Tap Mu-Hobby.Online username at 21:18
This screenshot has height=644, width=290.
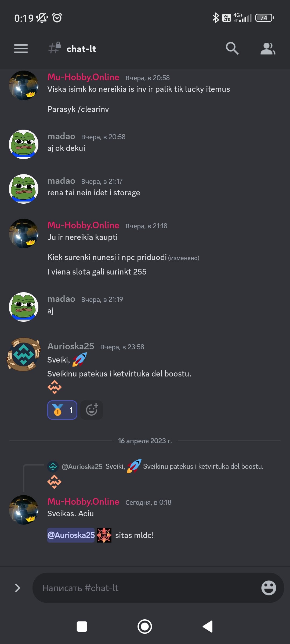(83, 225)
